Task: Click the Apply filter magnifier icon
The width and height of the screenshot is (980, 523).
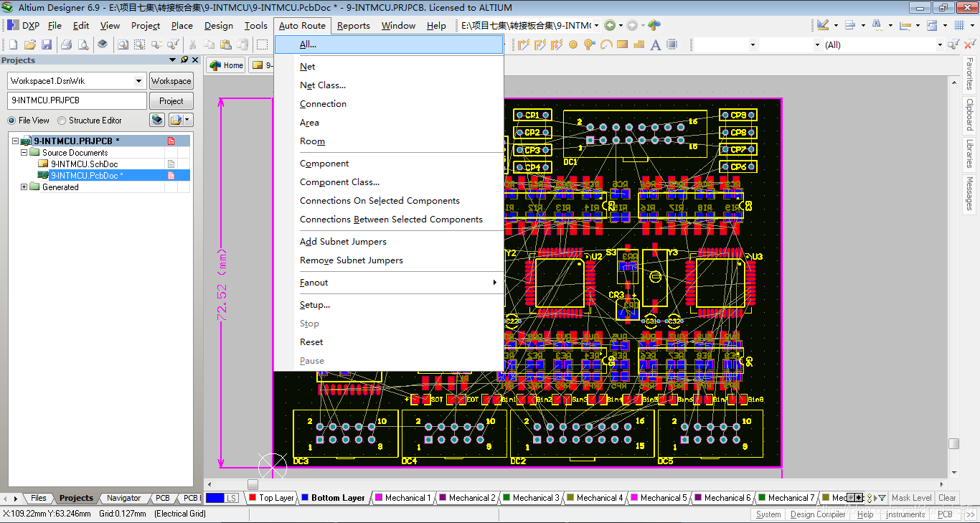Action: (x=953, y=44)
